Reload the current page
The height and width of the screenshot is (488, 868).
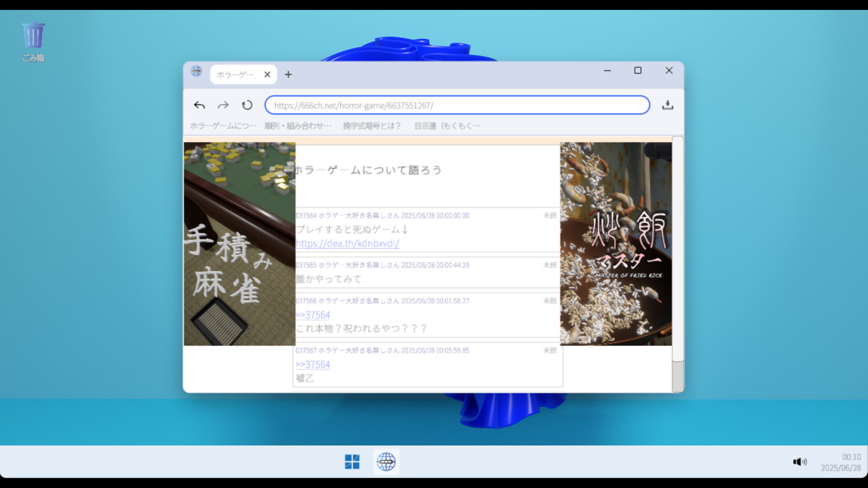tap(247, 105)
